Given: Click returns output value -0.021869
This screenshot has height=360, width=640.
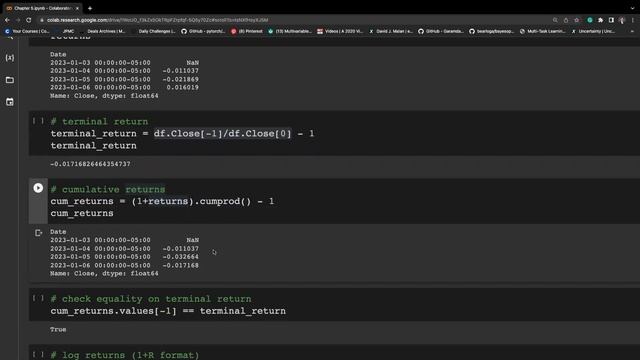Looking at the screenshot, I should (x=181, y=79).
